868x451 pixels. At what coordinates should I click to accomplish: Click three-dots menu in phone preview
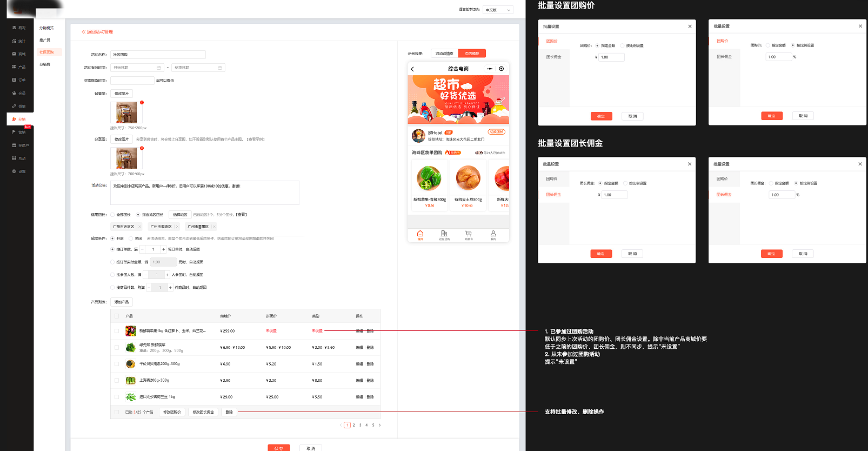(x=490, y=69)
